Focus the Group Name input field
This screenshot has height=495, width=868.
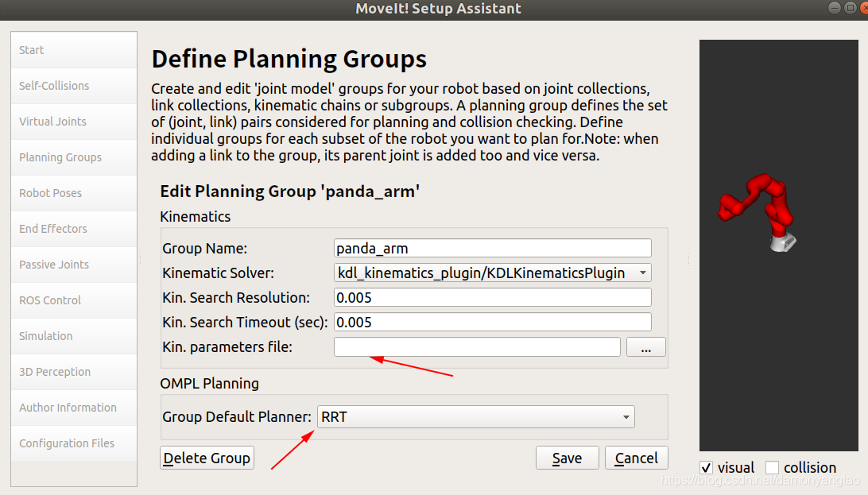click(x=493, y=249)
